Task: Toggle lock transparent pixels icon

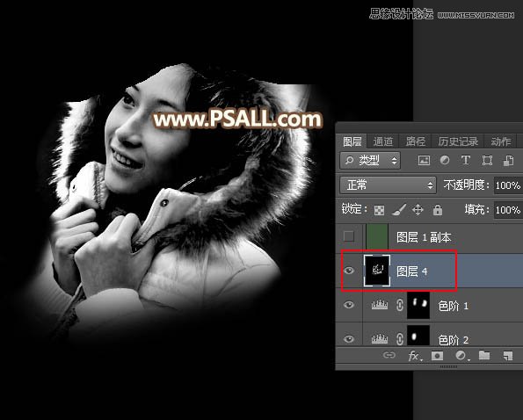Action: click(x=379, y=210)
